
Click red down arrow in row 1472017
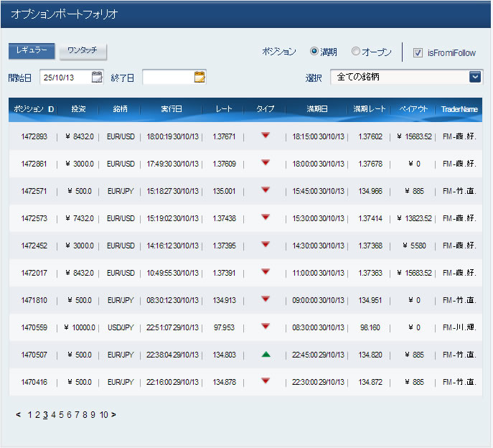(266, 272)
